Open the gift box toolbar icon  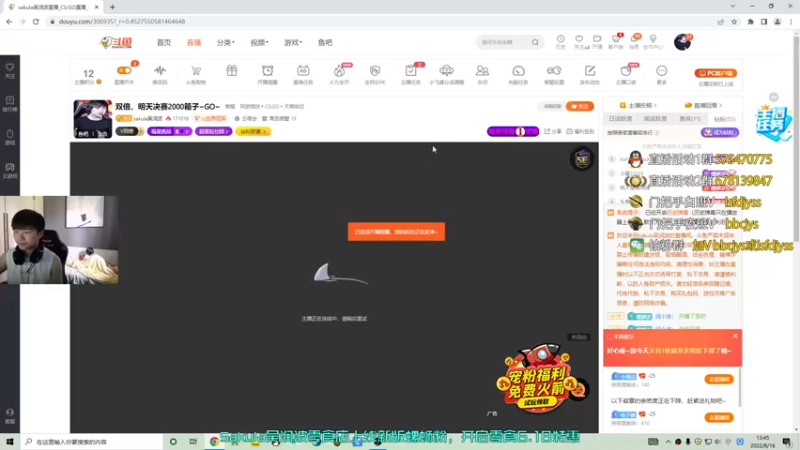[232, 71]
